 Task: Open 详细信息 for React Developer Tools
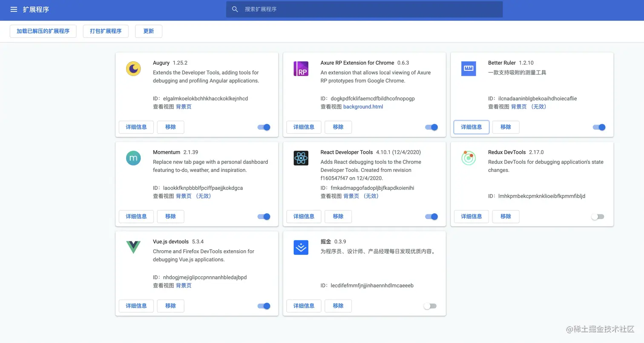pos(304,216)
